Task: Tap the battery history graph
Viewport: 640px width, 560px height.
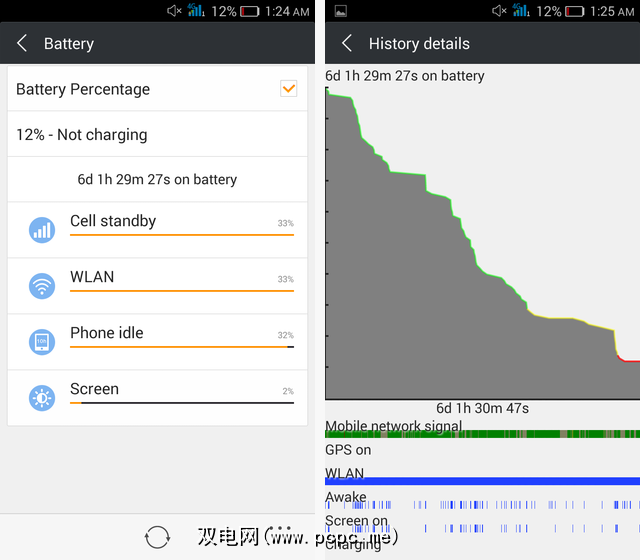Action: pos(482,243)
